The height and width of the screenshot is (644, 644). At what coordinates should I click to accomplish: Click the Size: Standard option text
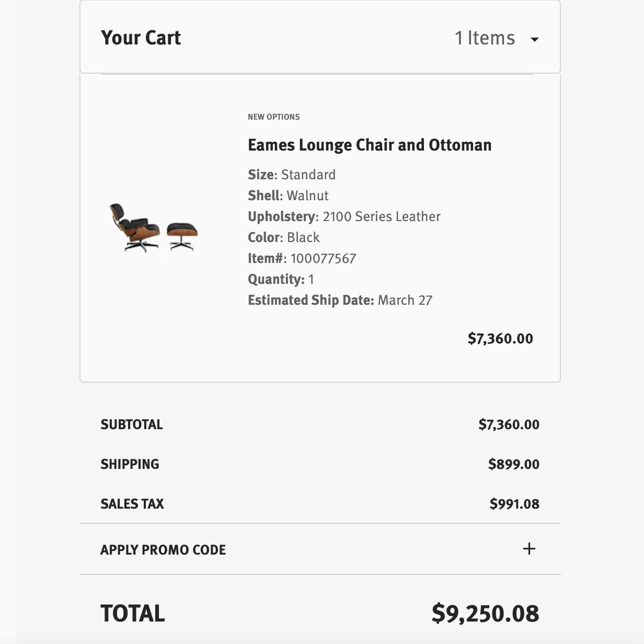(x=291, y=174)
